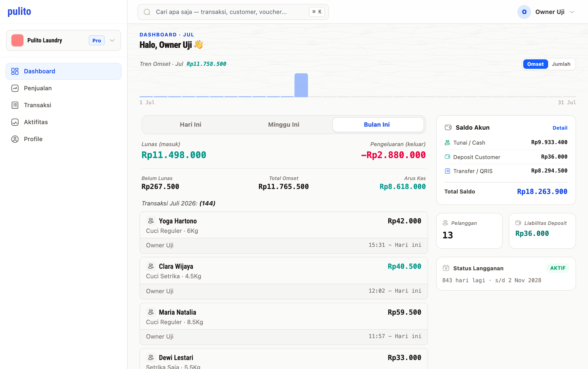Image resolution: width=588 pixels, height=369 pixels.
Task: Open Dewi Lestari Rp33.000 transaction
Action: point(284,359)
